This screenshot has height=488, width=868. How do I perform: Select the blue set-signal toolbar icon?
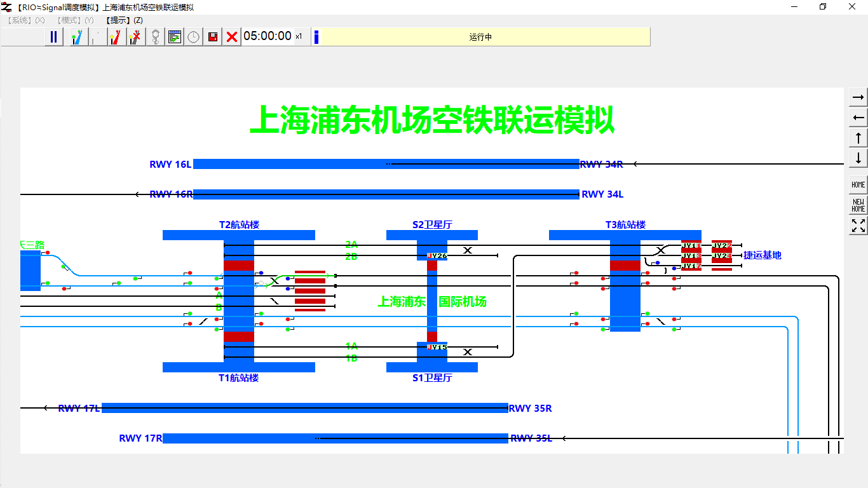(x=77, y=37)
